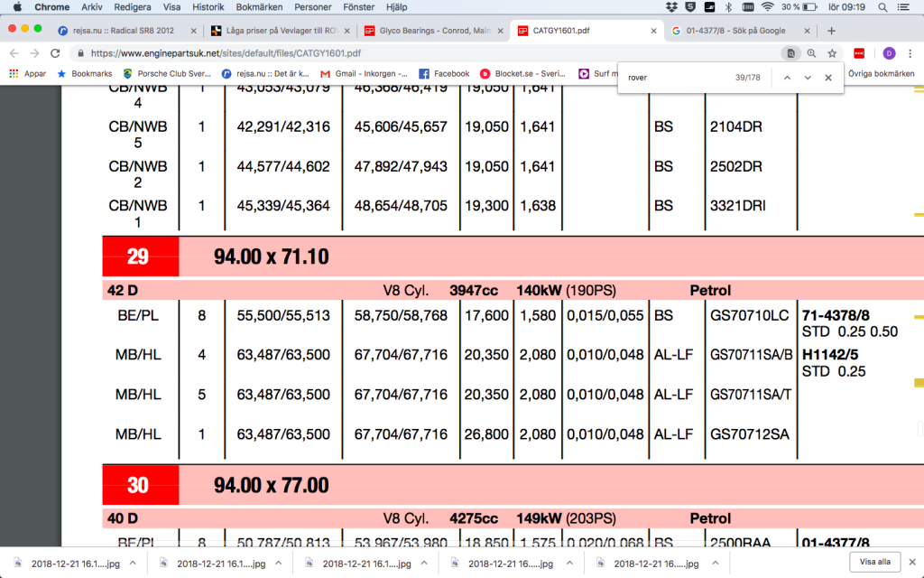The height and width of the screenshot is (578, 924).
Task: Open the purple profile avatar
Action: point(889,53)
